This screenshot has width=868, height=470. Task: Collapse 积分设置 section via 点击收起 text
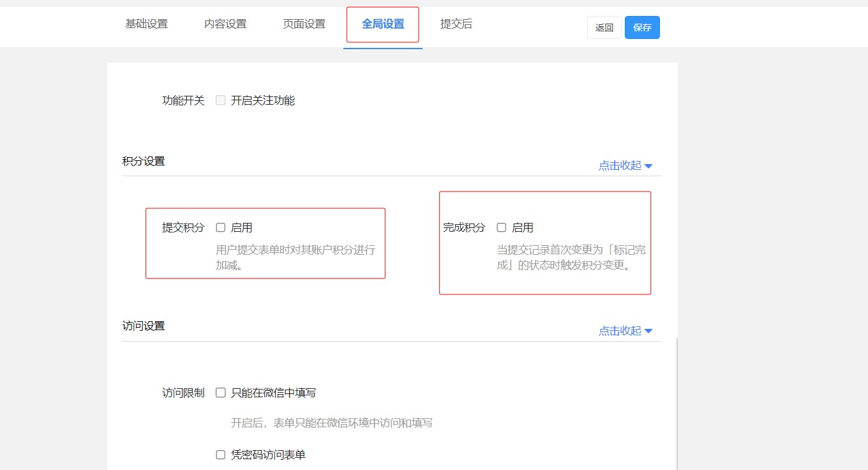(x=619, y=166)
